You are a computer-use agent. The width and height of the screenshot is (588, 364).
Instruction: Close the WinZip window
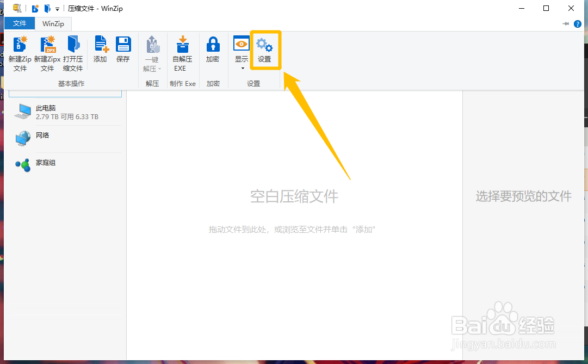(571, 8)
